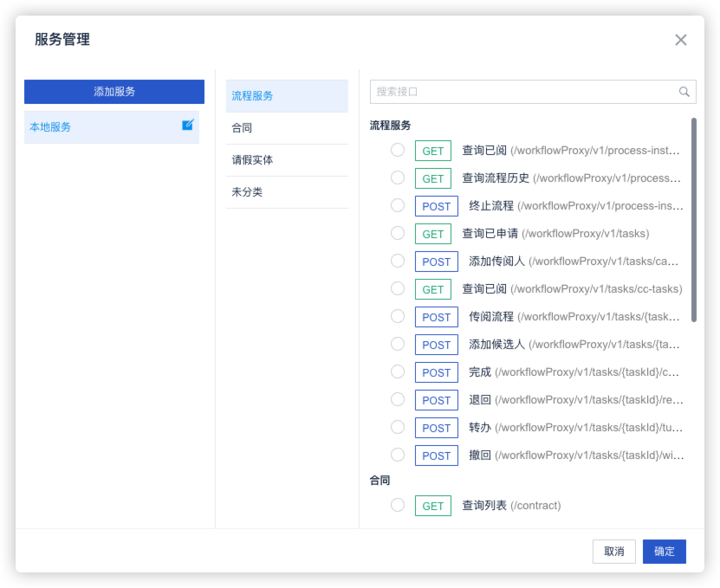Image resolution: width=720 pixels, height=588 pixels.
Task: Close the 服务管理 dialog with X
Action: [x=680, y=40]
